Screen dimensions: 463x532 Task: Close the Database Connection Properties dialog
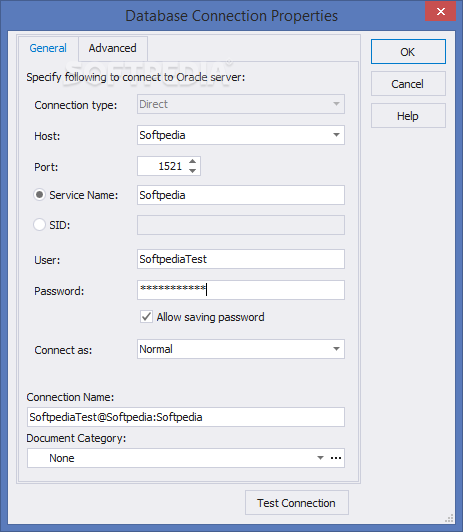coord(441,12)
